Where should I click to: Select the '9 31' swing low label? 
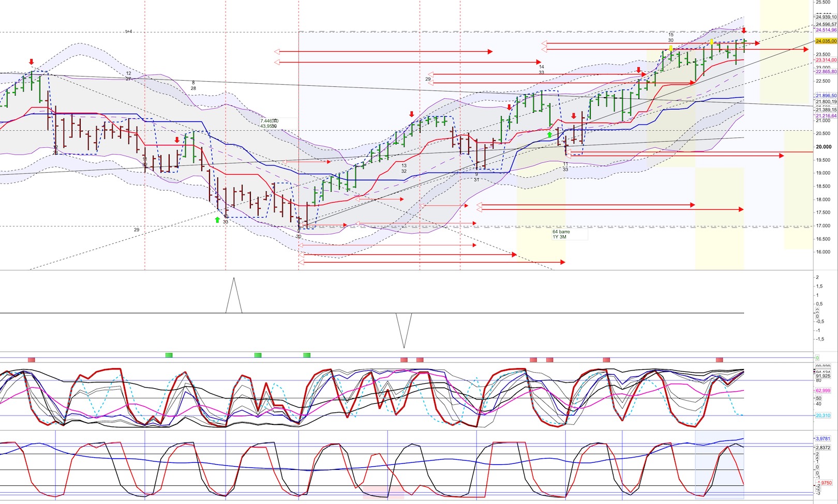[476, 177]
